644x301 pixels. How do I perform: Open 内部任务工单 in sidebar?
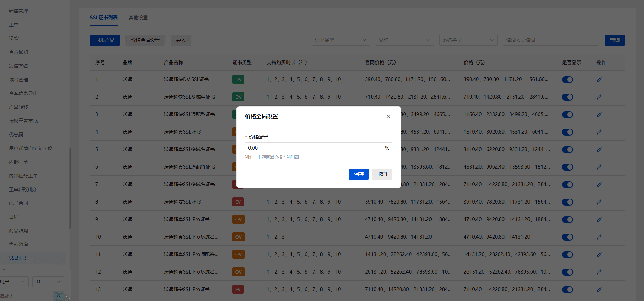[23, 176]
